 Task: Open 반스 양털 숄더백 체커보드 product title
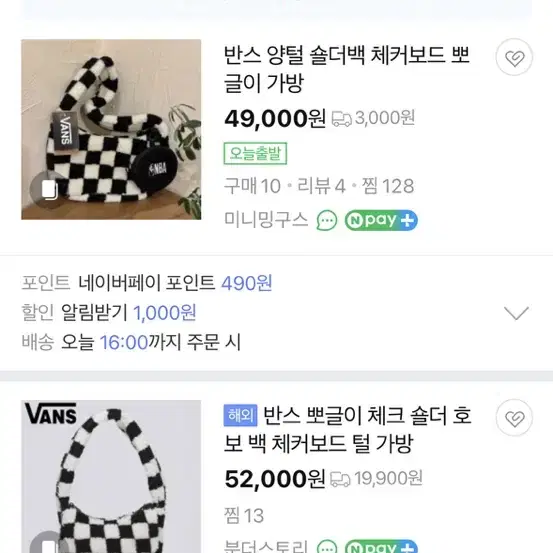(347, 69)
